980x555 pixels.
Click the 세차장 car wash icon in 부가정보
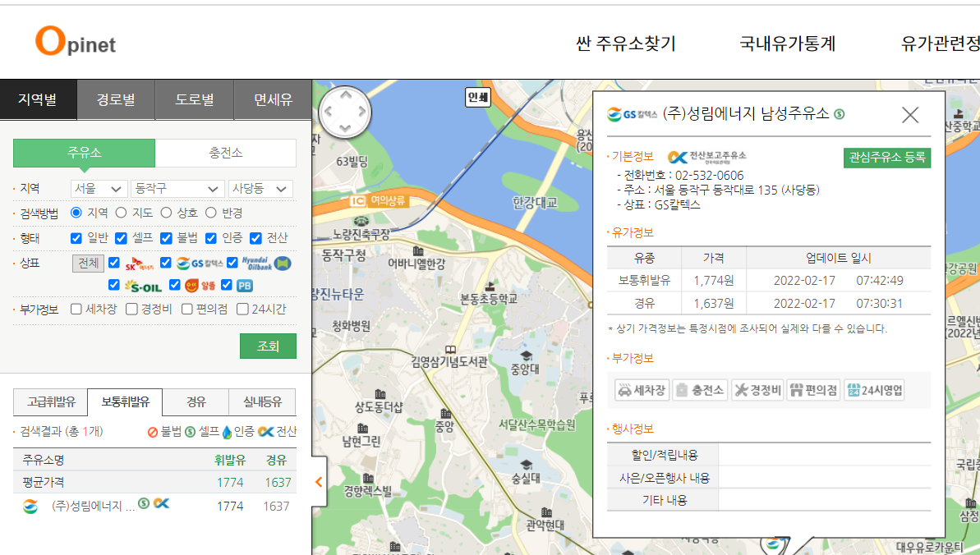tap(642, 390)
